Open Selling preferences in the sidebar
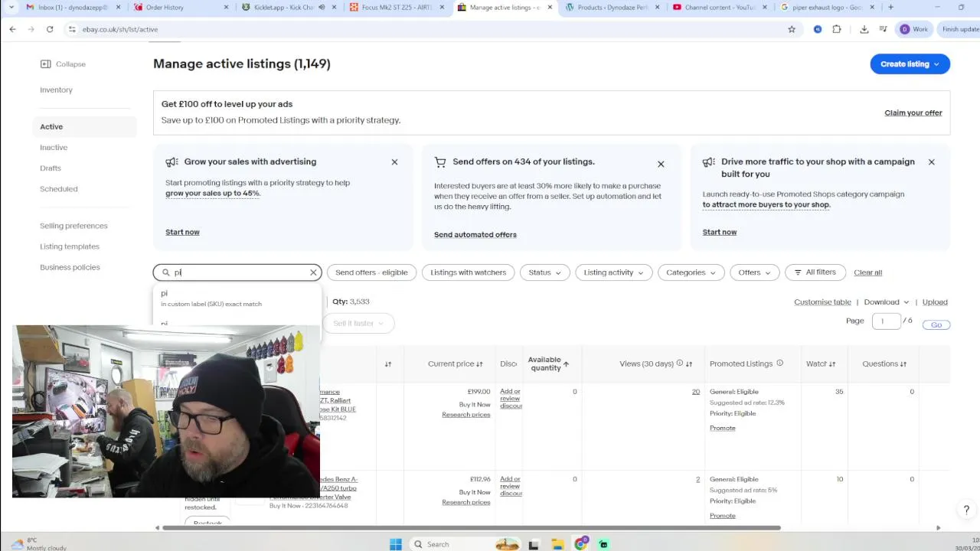Image resolution: width=980 pixels, height=551 pixels. (x=73, y=226)
